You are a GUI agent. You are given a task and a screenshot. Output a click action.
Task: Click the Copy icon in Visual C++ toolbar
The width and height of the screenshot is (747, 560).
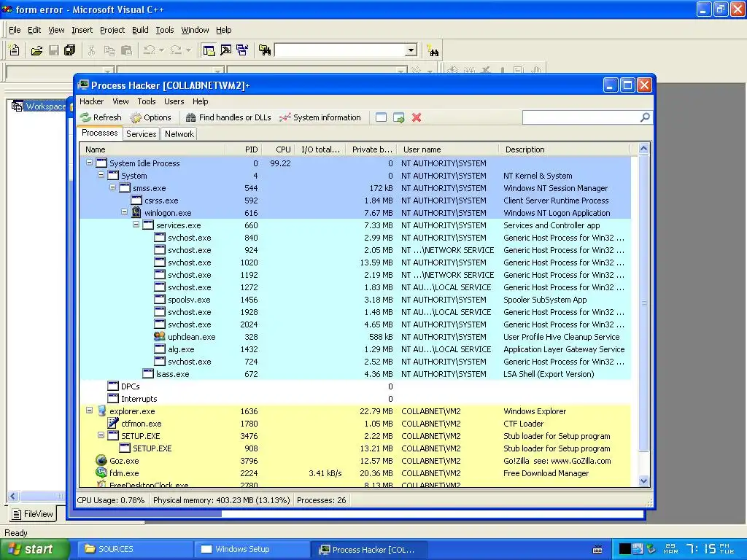[x=109, y=50]
